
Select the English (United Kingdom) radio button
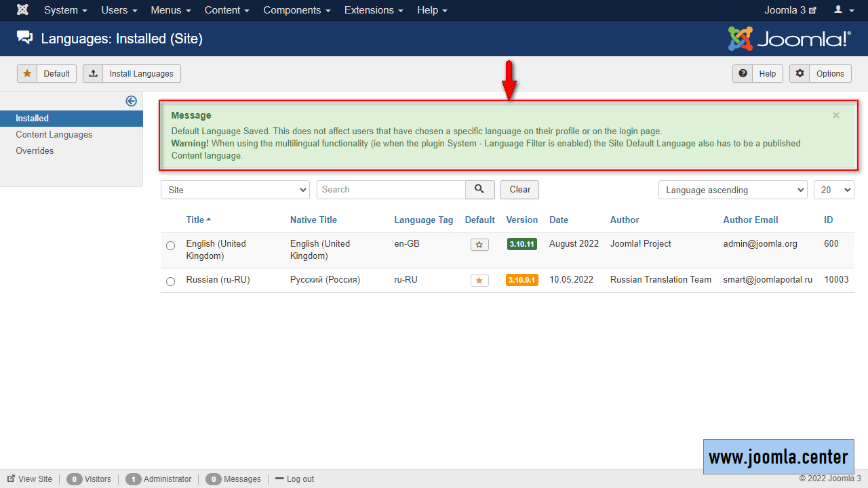[170, 245]
